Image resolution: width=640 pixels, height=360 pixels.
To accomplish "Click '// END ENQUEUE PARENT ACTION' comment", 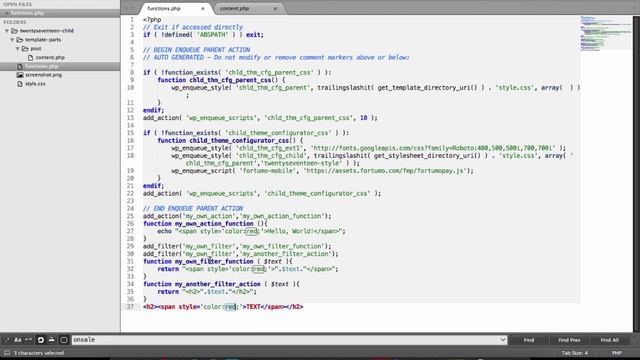I will pyautogui.click(x=193, y=208).
